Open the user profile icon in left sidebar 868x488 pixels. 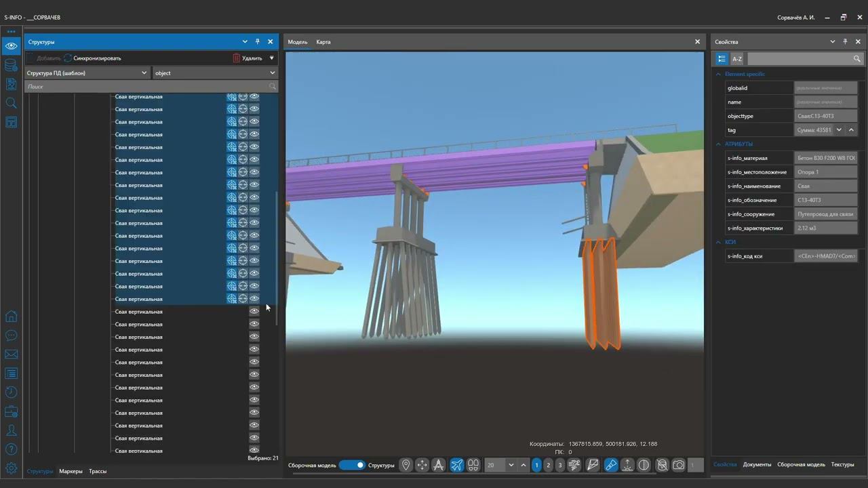tap(11, 430)
